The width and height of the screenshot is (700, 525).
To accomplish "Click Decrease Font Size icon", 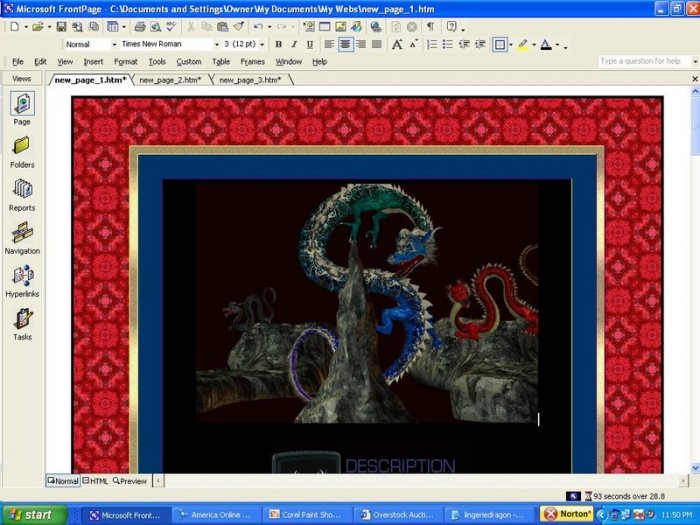I will pyautogui.click(x=414, y=44).
